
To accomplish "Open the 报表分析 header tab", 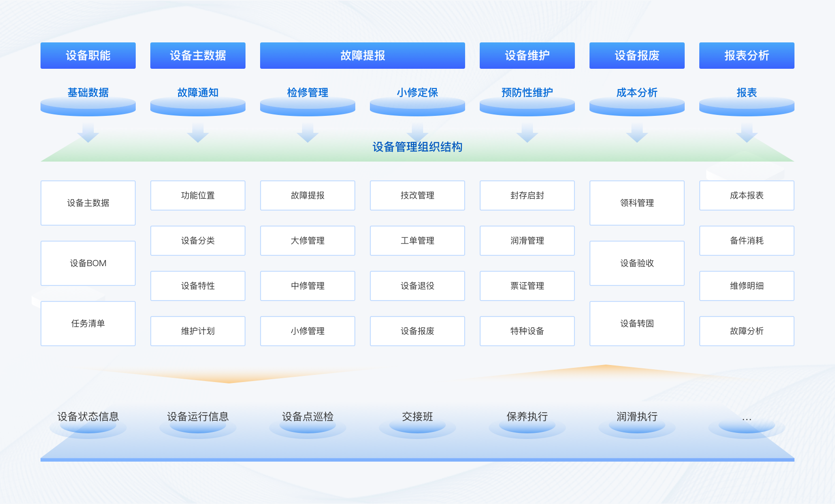I will click(747, 56).
